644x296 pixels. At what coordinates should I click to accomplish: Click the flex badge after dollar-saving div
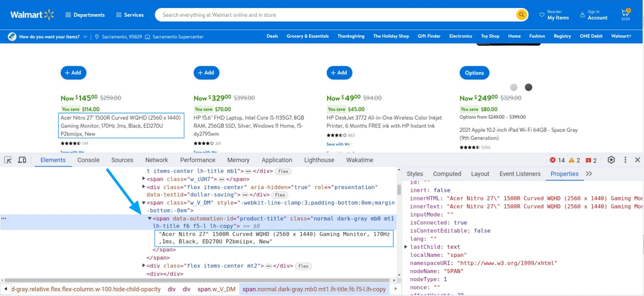pyautogui.click(x=280, y=195)
